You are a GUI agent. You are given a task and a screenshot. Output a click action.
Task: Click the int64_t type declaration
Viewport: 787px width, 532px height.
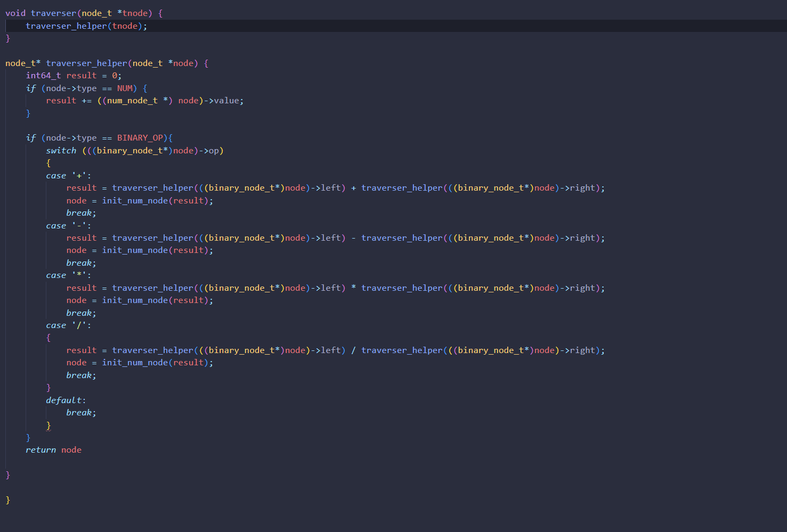[x=43, y=76]
